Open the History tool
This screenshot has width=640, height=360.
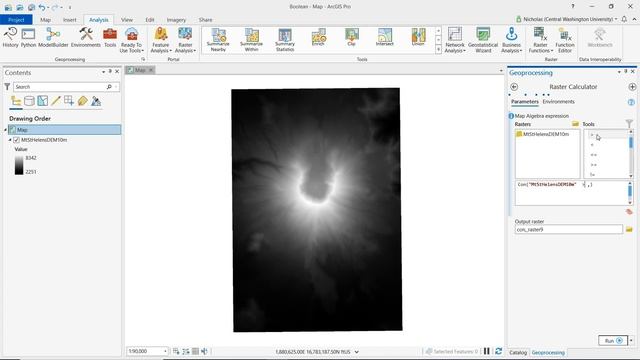pos(10,38)
